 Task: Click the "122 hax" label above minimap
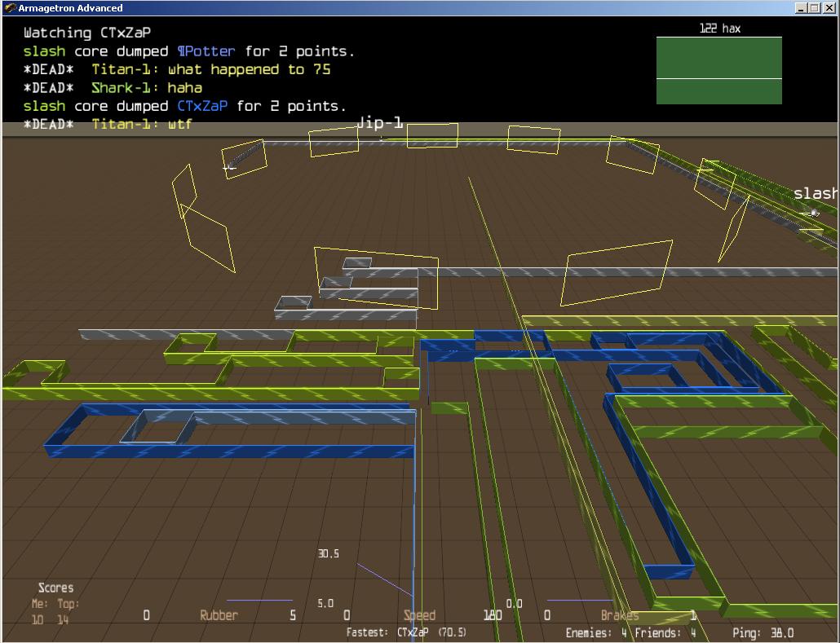(x=719, y=29)
